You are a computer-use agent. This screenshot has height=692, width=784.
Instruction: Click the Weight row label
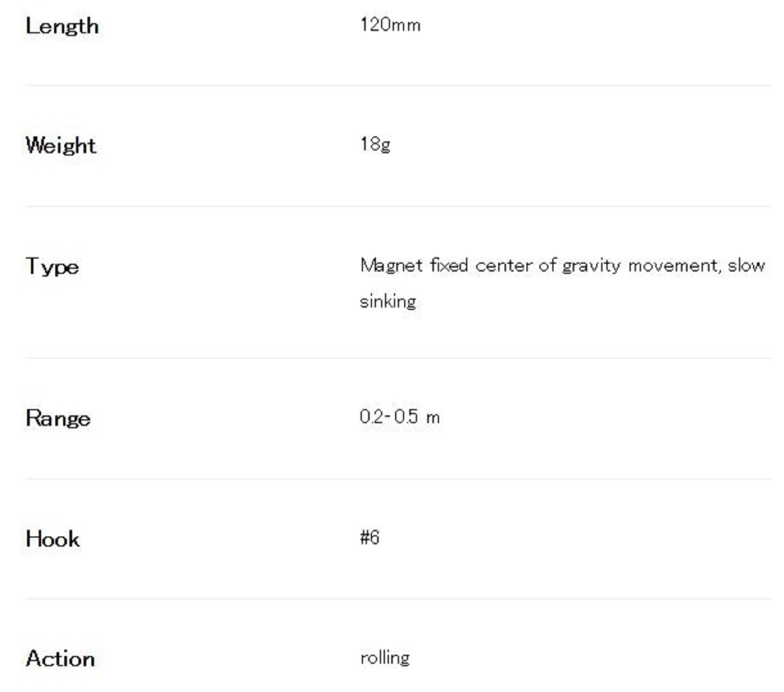(x=61, y=145)
